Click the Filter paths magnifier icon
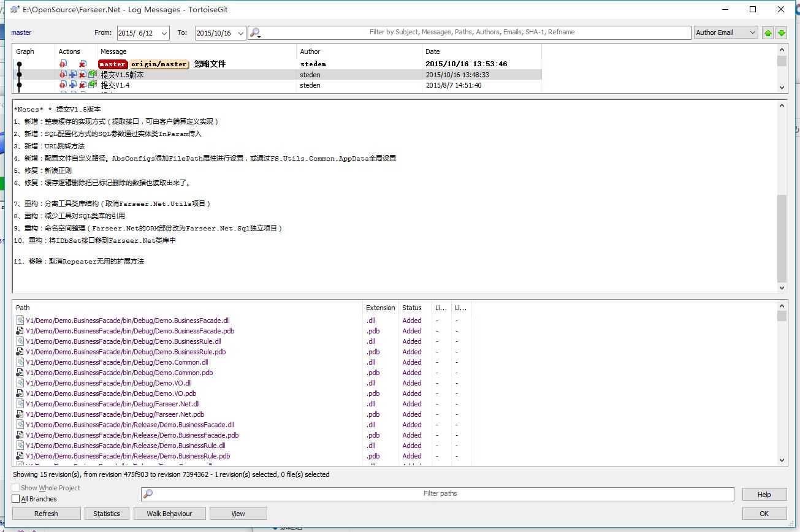 pos(148,493)
